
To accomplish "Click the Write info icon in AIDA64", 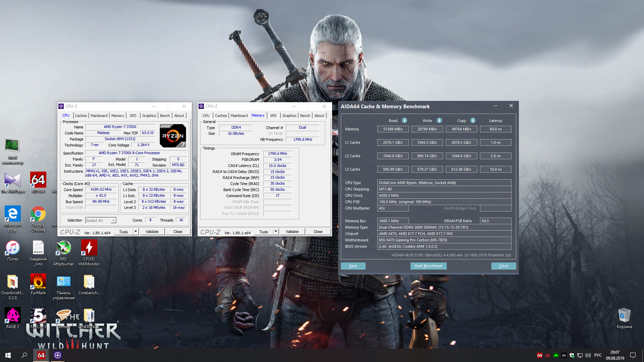I will pyautogui.click(x=439, y=120).
